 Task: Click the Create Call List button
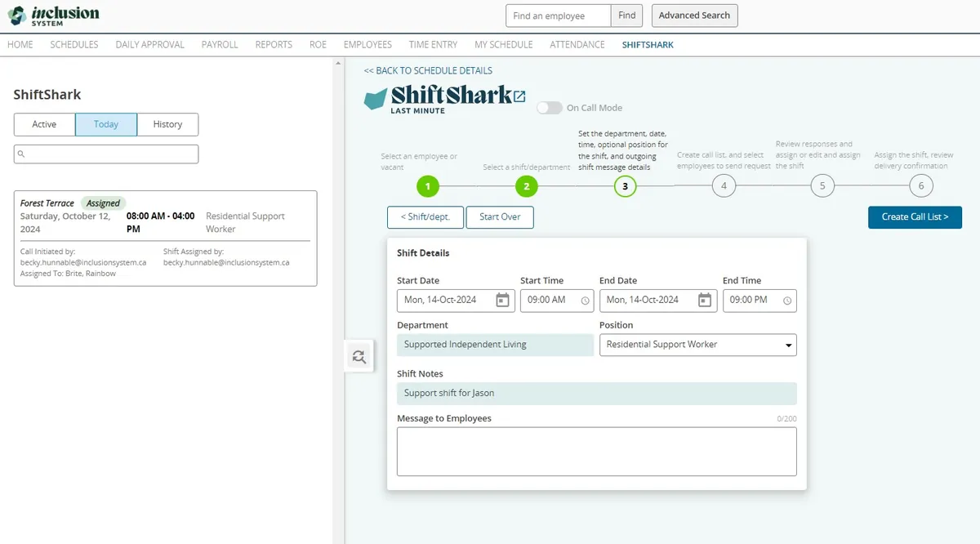(x=915, y=217)
